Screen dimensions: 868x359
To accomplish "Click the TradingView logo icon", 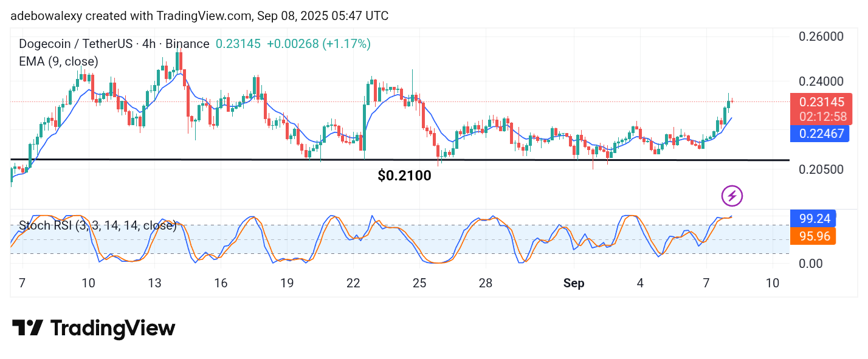I will click(28, 329).
